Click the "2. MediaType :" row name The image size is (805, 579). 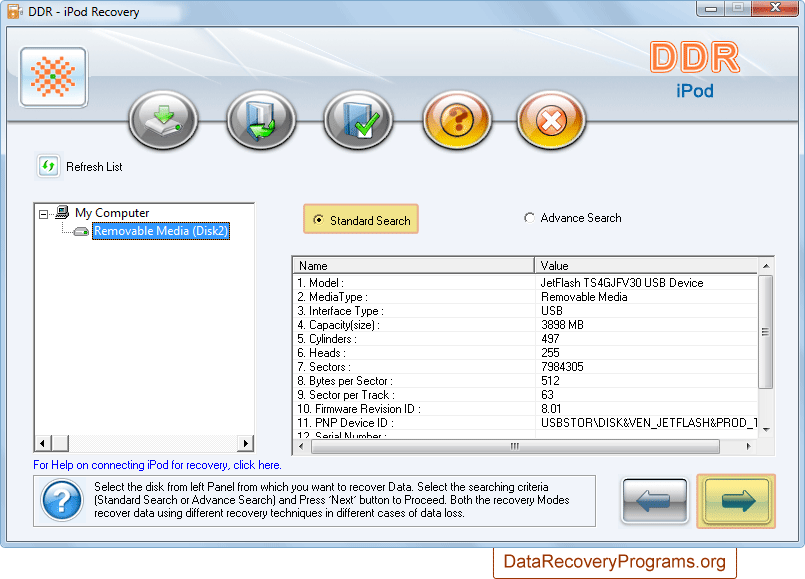click(x=332, y=297)
